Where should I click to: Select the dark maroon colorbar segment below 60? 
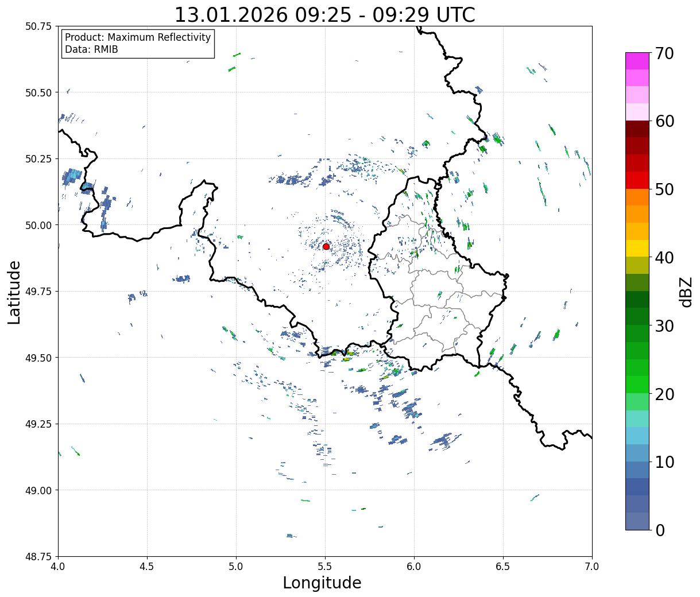[637, 129]
